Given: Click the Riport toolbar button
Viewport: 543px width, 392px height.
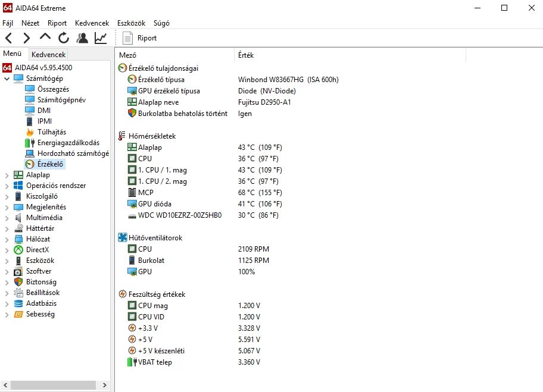Looking at the screenshot, I should (140, 37).
